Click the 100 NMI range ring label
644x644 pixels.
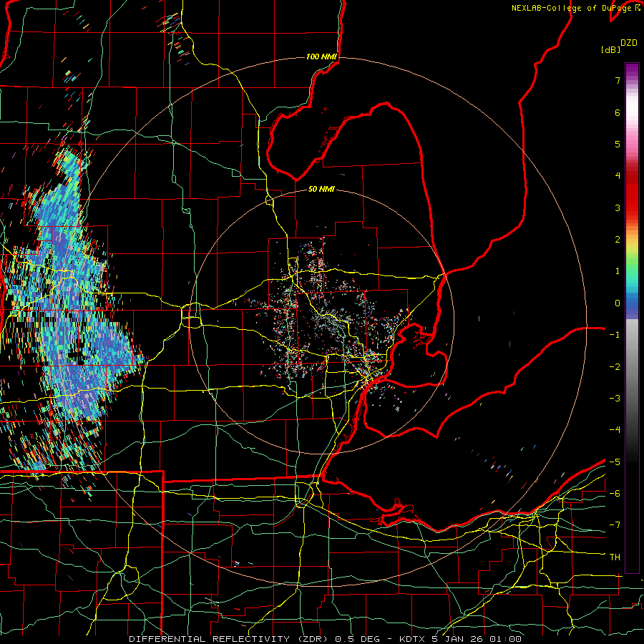321,57
